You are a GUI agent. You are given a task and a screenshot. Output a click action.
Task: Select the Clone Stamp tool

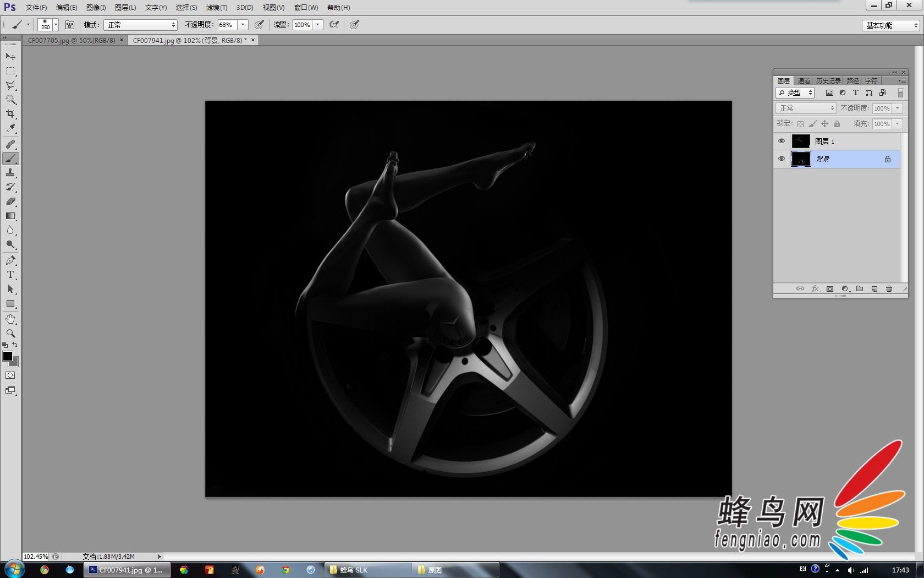pyautogui.click(x=10, y=173)
